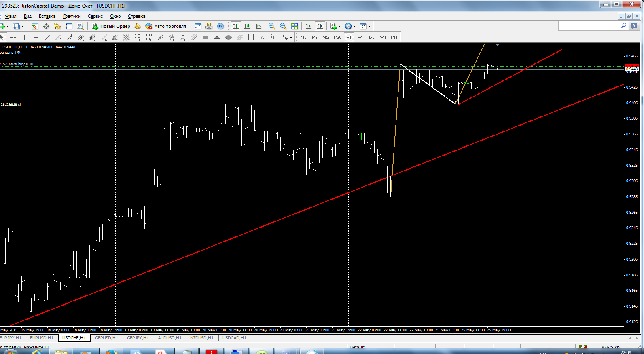Switch to GBPJPY,H1 chart tab
The image size is (644, 354).
pos(138,338)
